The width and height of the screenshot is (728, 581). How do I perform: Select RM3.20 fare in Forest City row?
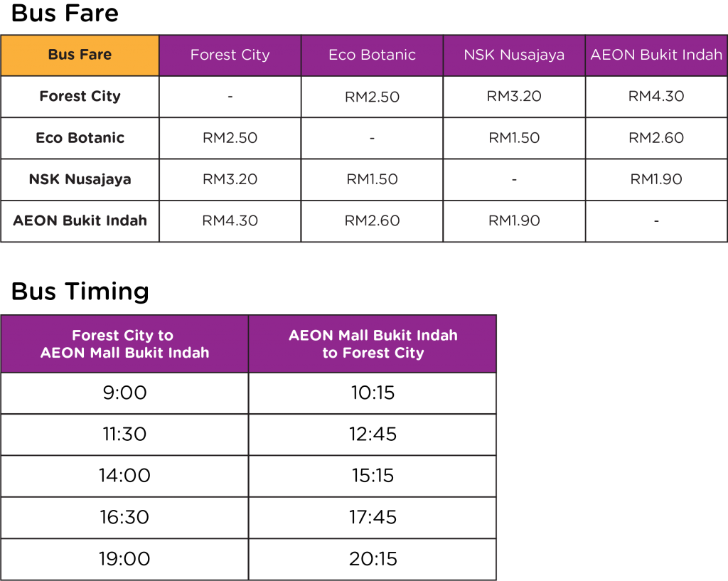coord(514,97)
